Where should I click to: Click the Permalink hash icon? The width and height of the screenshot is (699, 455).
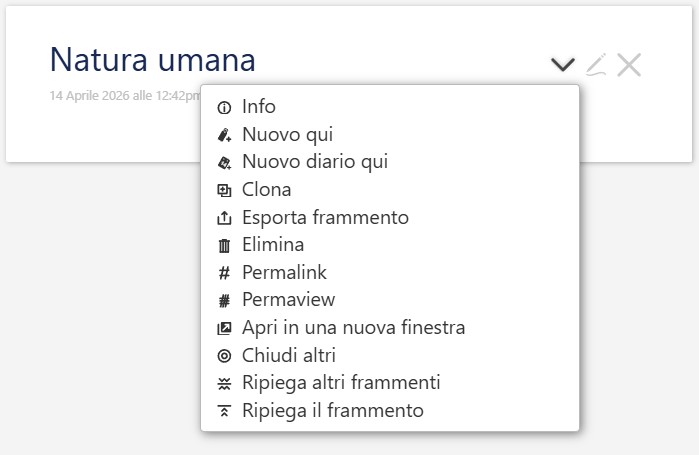(224, 273)
